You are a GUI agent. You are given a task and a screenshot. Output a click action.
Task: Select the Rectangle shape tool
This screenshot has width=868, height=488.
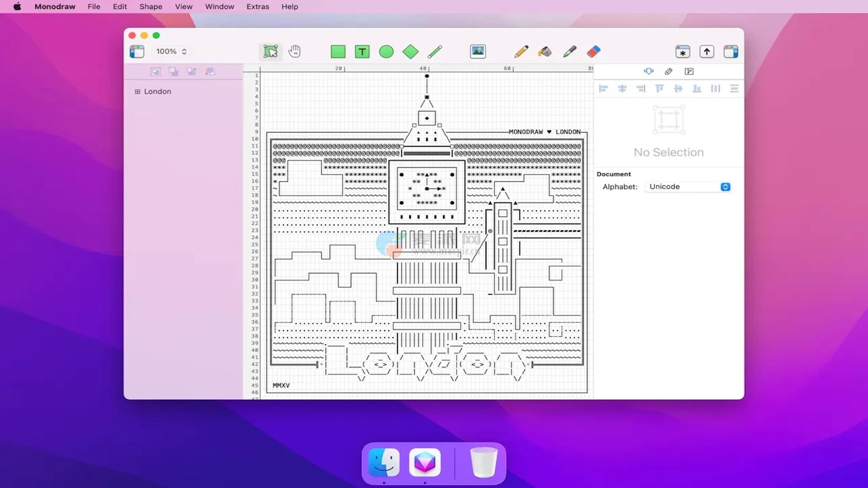coord(338,52)
